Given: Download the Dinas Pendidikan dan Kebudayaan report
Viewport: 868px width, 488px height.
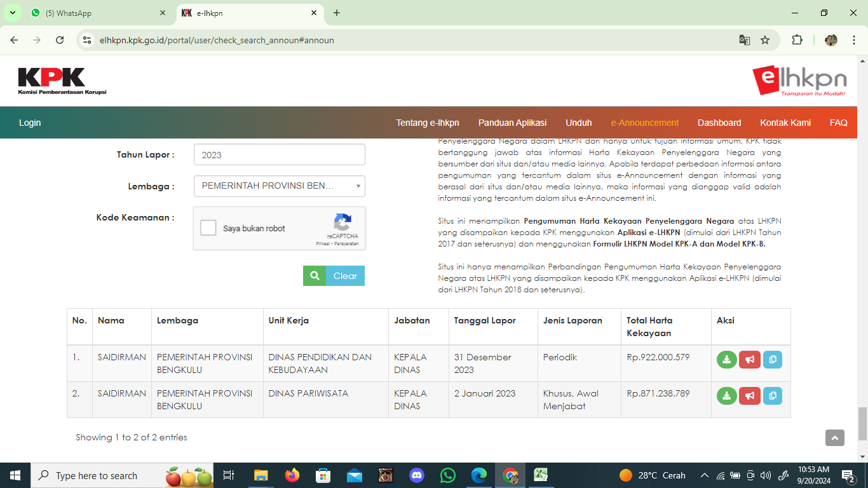Looking at the screenshot, I should [726, 360].
